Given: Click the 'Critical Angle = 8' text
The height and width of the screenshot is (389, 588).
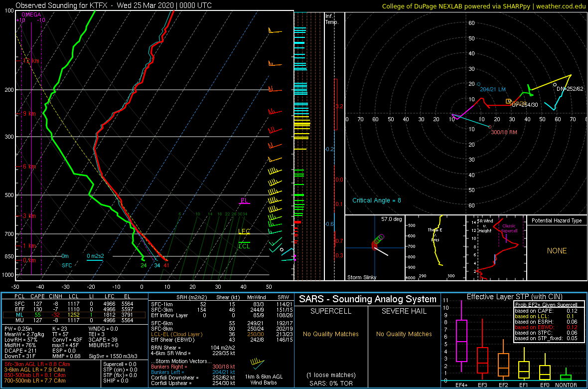Looking at the screenshot, I should point(377,200).
